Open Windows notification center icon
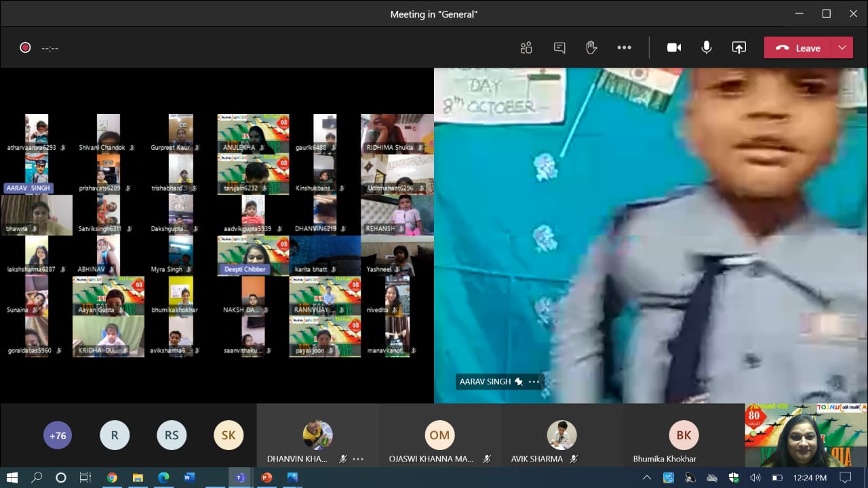Screen dimensions: 868x488 (845, 478)
